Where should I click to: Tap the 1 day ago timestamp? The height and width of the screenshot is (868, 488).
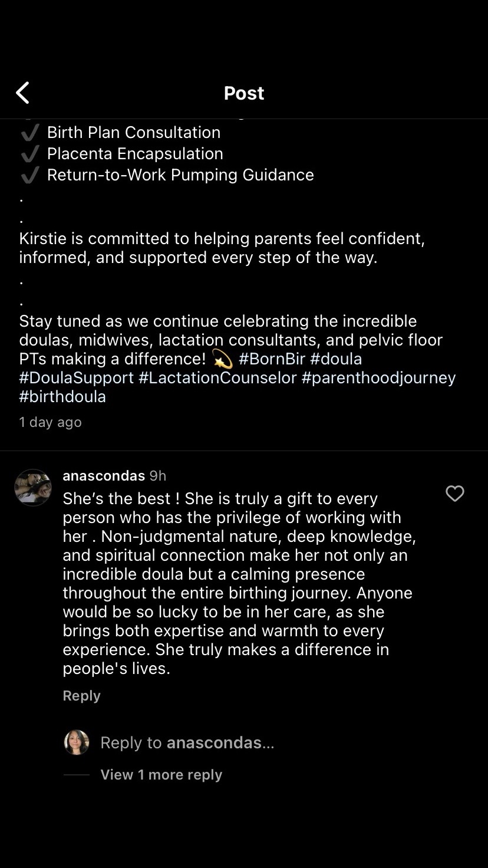pyautogui.click(x=50, y=422)
